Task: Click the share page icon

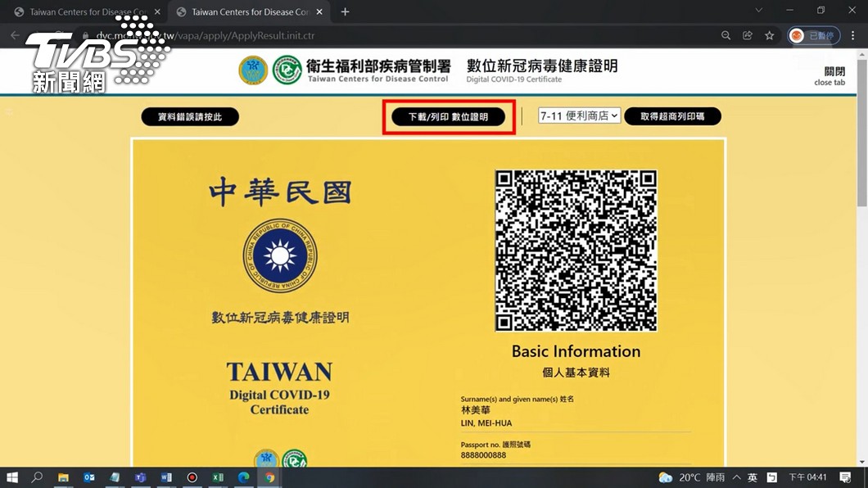Action: [x=748, y=35]
